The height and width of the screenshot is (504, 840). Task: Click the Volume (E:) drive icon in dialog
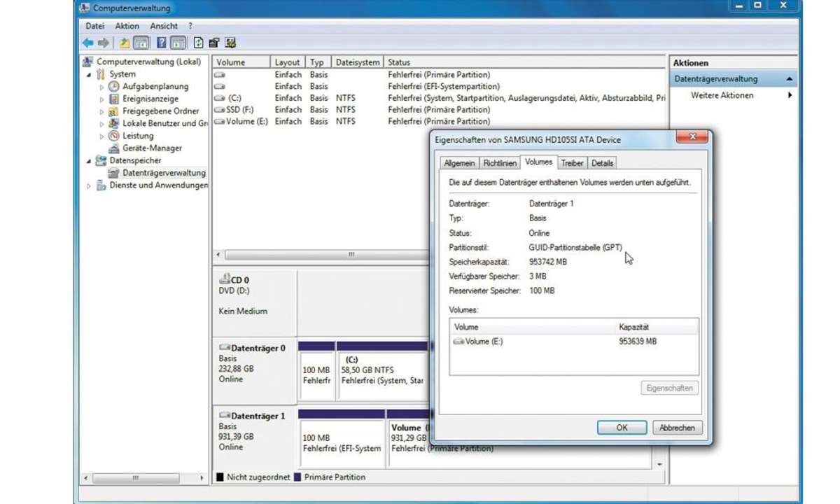(458, 342)
